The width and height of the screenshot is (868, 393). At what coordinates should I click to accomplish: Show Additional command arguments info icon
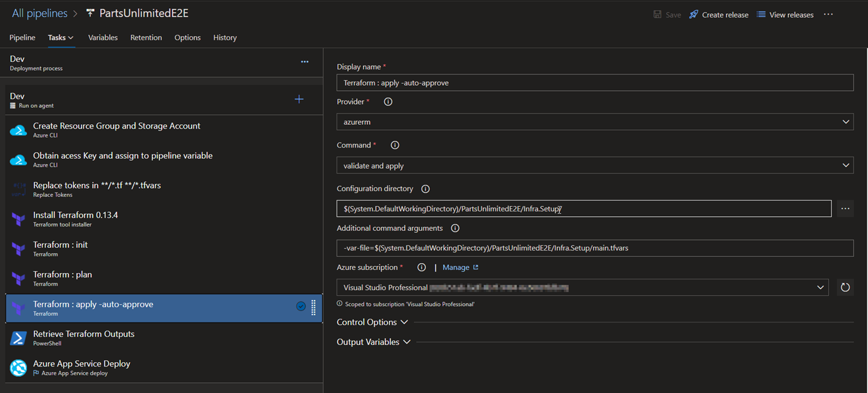[455, 228]
